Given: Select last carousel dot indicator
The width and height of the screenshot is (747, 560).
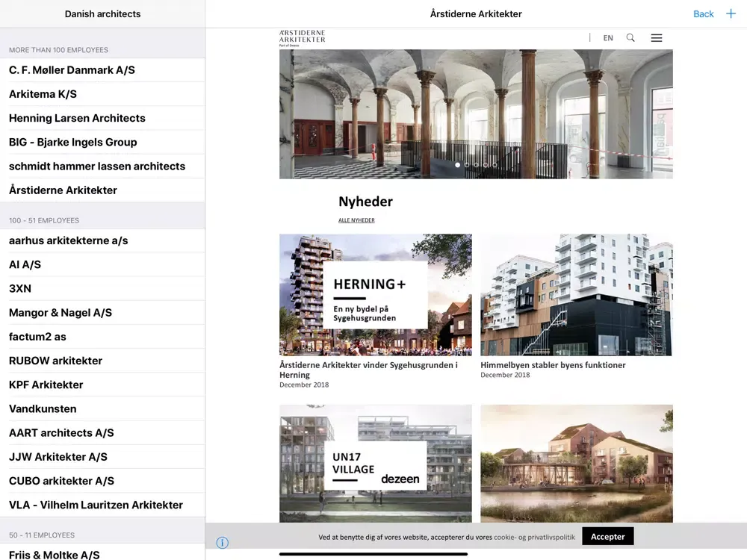Looking at the screenshot, I should click(x=495, y=165).
